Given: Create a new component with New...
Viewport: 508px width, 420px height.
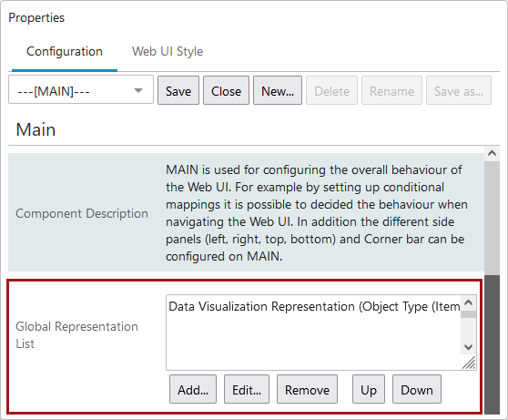Looking at the screenshot, I should [278, 90].
